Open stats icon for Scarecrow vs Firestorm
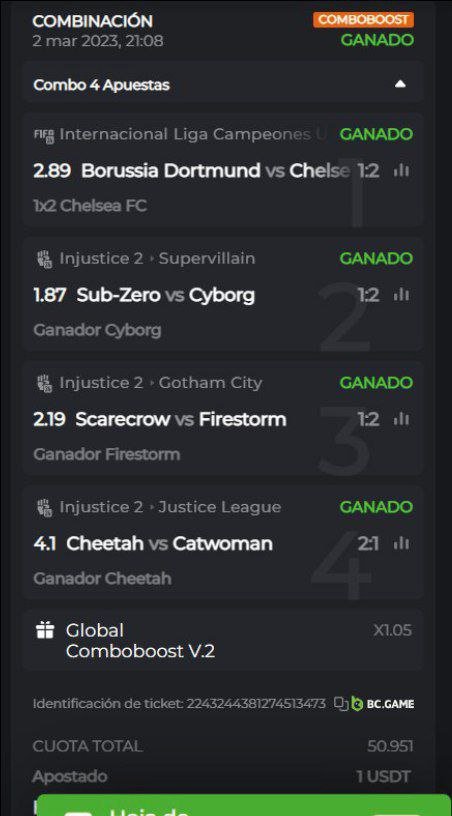Image resolution: width=452 pixels, height=816 pixels. (401, 419)
